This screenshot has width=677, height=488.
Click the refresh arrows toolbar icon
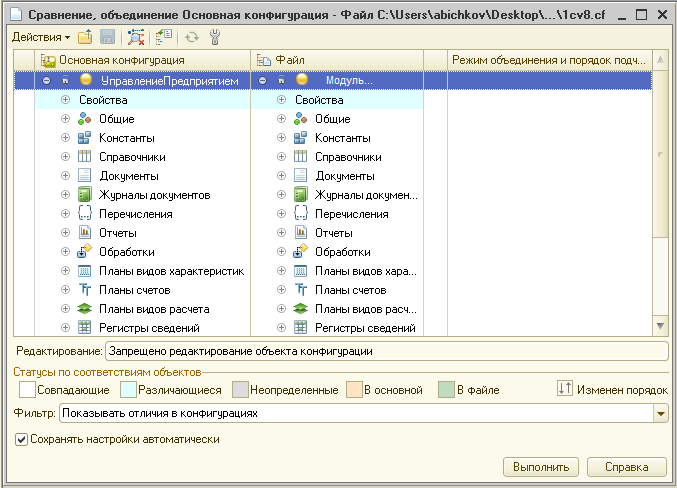pos(192,37)
